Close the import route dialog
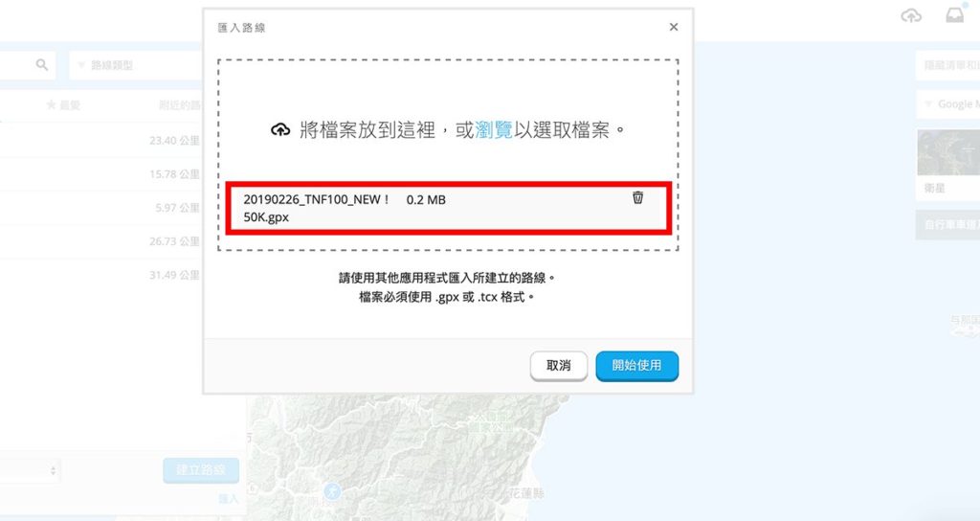Screen dimensions: 980x521 [673, 27]
